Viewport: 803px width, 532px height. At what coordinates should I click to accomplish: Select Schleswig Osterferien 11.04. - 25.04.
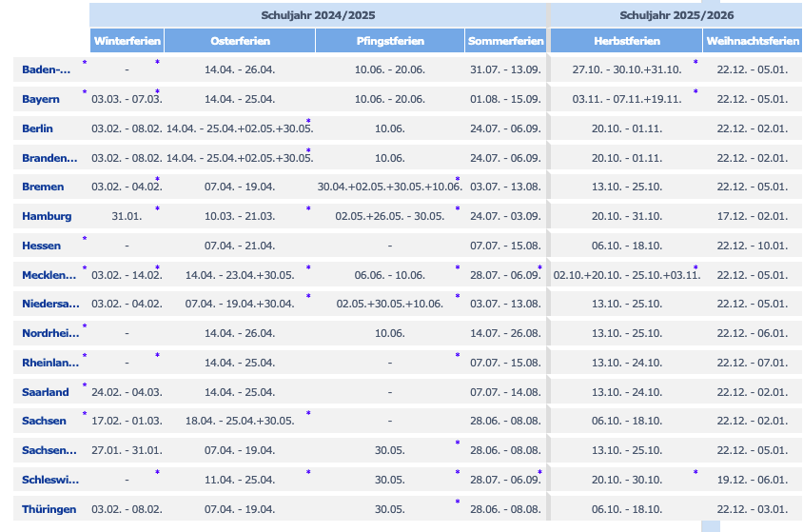coord(240,480)
